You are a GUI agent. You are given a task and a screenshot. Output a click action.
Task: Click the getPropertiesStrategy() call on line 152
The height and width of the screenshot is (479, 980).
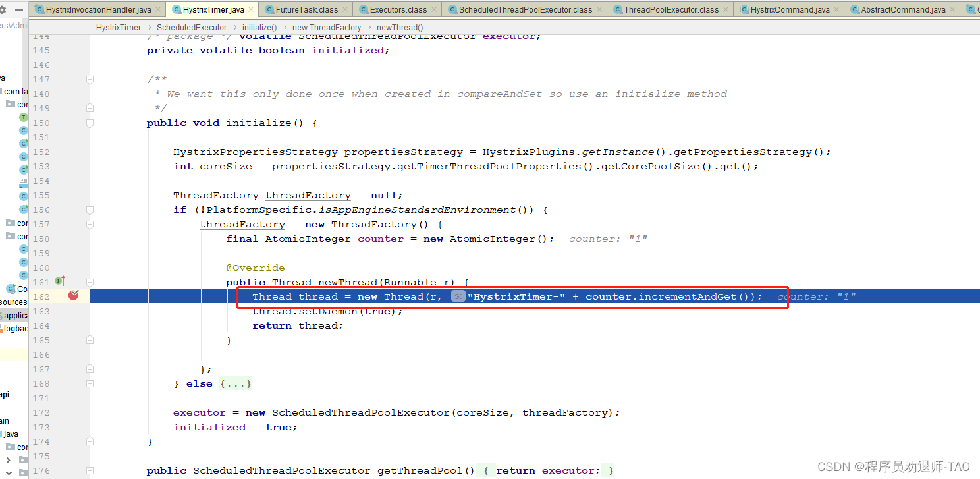tap(749, 152)
